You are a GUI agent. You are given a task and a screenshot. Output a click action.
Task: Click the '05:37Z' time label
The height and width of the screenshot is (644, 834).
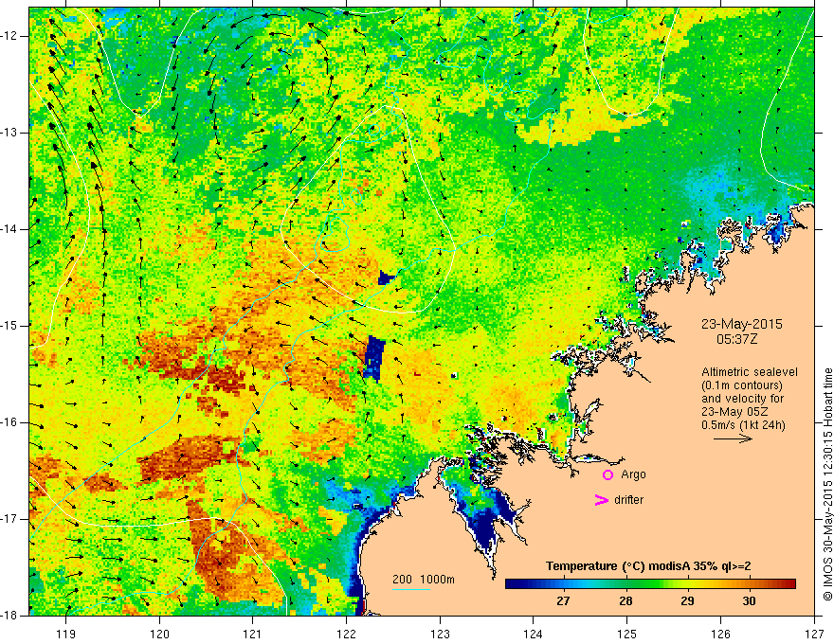point(736,339)
